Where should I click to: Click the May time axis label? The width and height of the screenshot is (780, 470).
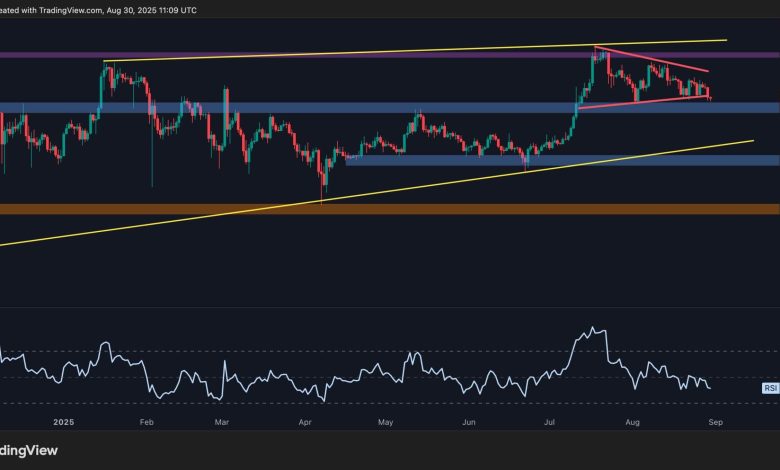(386, 422)
